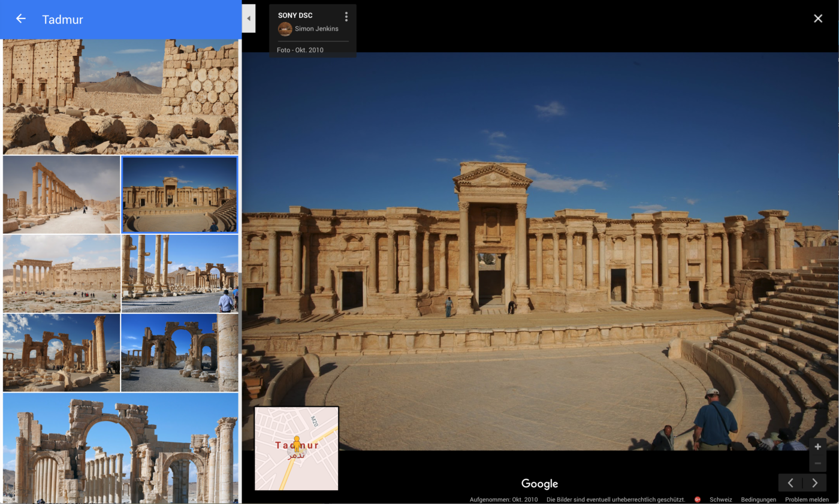Go to the previous photo arrow

(790, 483)
